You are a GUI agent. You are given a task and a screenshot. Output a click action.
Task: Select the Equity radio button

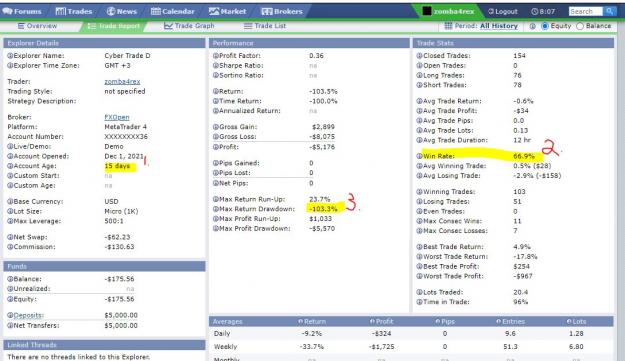(545, 26)
